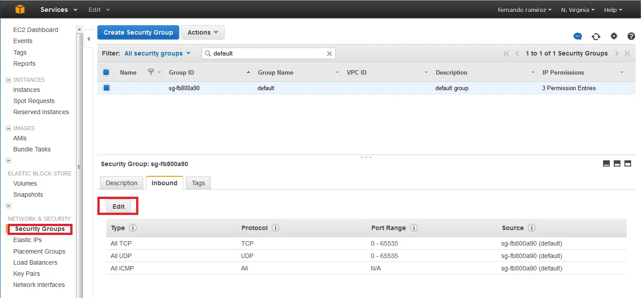Open the IP Permissions column dropdown arrow

[622, 72]
